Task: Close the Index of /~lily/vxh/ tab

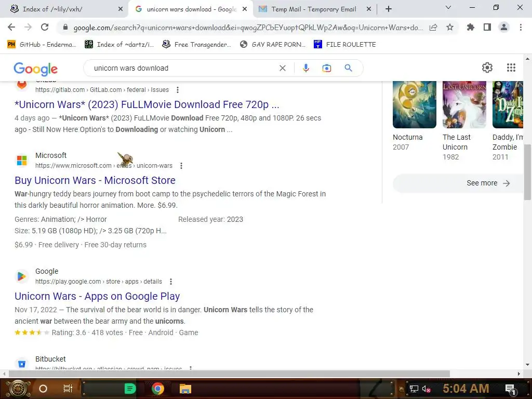Action: [x=121, y=9]
